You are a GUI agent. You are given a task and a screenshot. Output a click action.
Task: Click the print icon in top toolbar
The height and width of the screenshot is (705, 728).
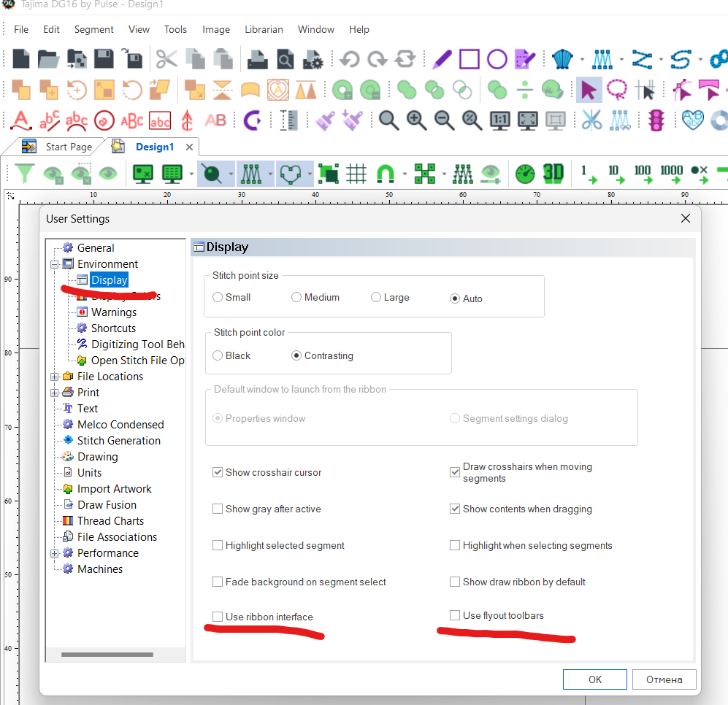257,59
